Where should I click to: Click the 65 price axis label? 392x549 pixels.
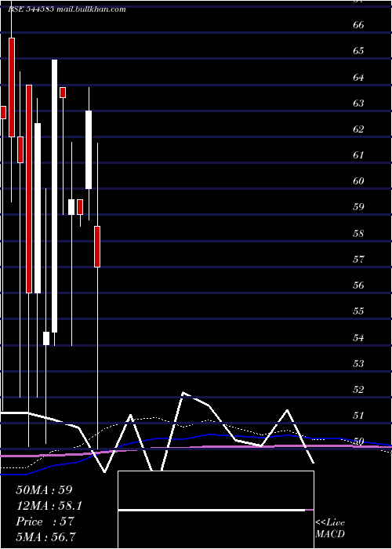point(358,51)
